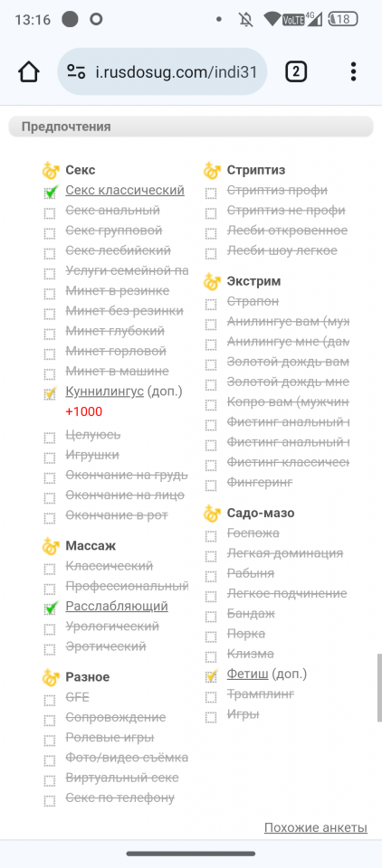Tap the gender icon beside Стриптиз heading
382x868 pixels.
pos(212,171)
